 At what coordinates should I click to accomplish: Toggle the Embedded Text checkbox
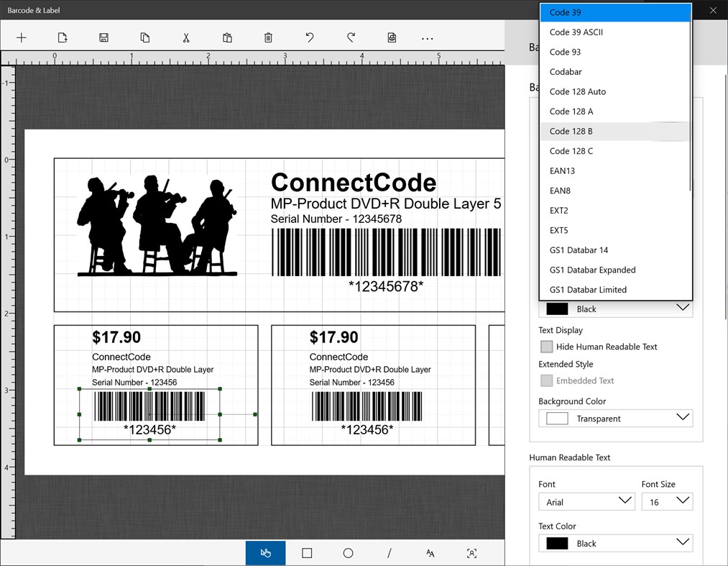546,380
